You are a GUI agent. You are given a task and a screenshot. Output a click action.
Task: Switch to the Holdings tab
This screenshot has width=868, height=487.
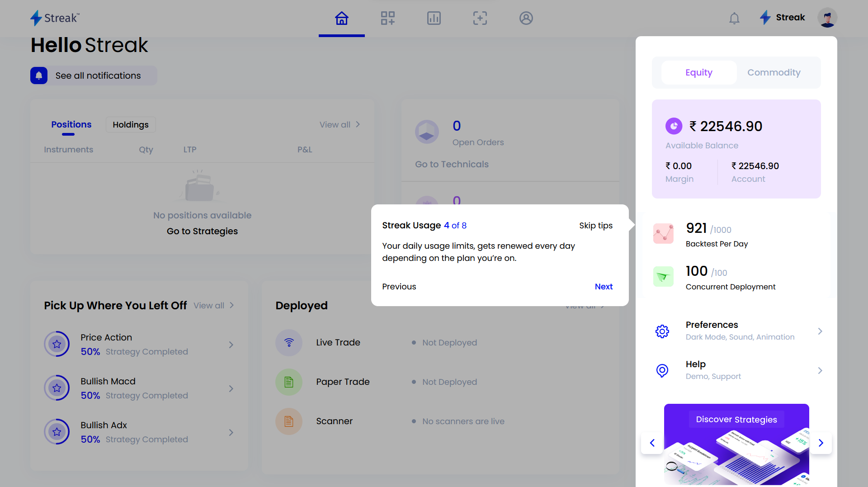point(131,124)
